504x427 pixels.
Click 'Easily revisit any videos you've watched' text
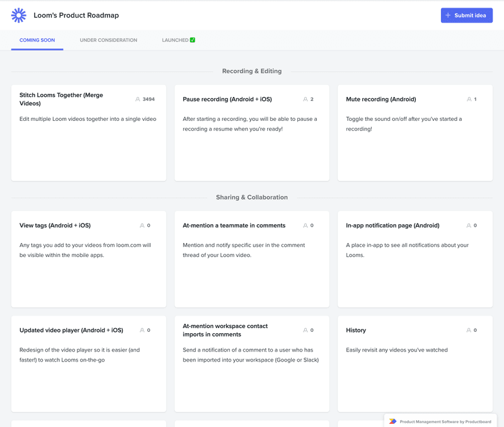click(x=397, y=350)
